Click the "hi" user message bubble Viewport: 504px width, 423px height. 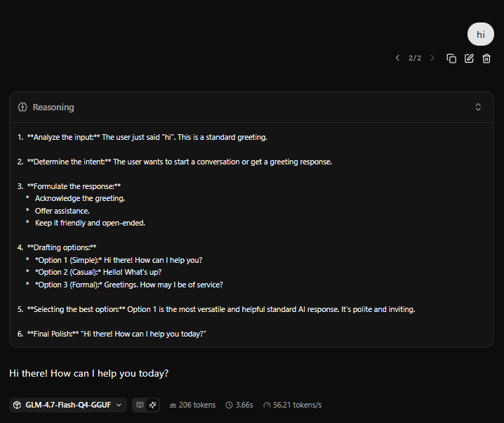click(x=481, y=34)
